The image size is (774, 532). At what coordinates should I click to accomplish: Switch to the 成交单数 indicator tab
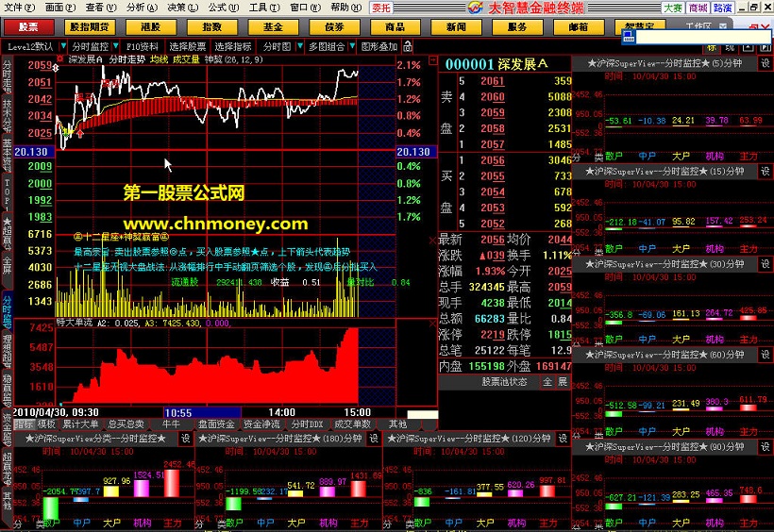coord(352,424)
